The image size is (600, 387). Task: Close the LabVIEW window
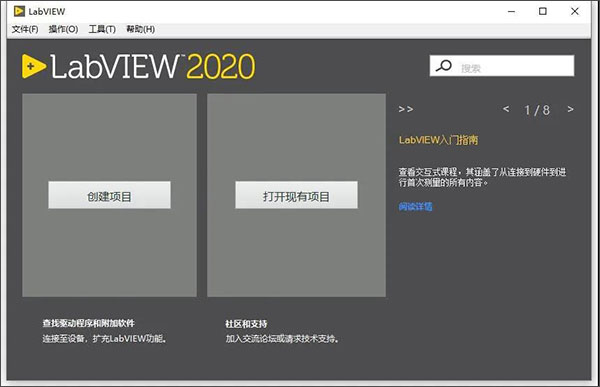(x=575, y=11)
